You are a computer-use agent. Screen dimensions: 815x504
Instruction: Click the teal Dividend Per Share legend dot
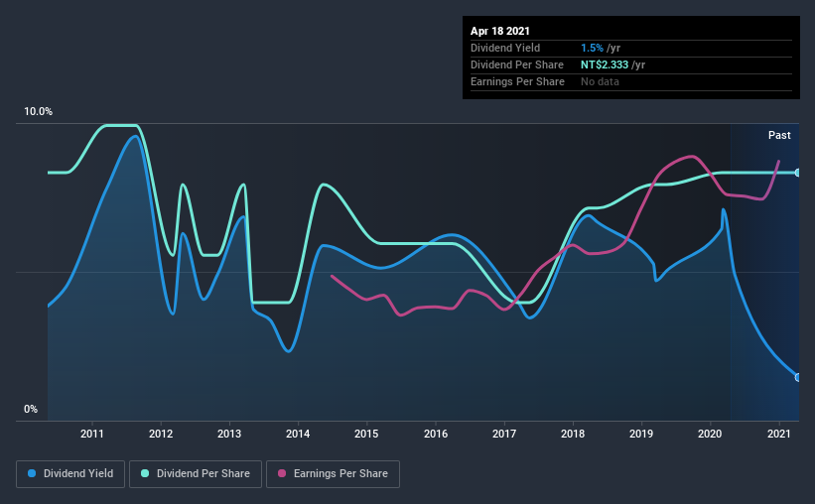(145, 473)
